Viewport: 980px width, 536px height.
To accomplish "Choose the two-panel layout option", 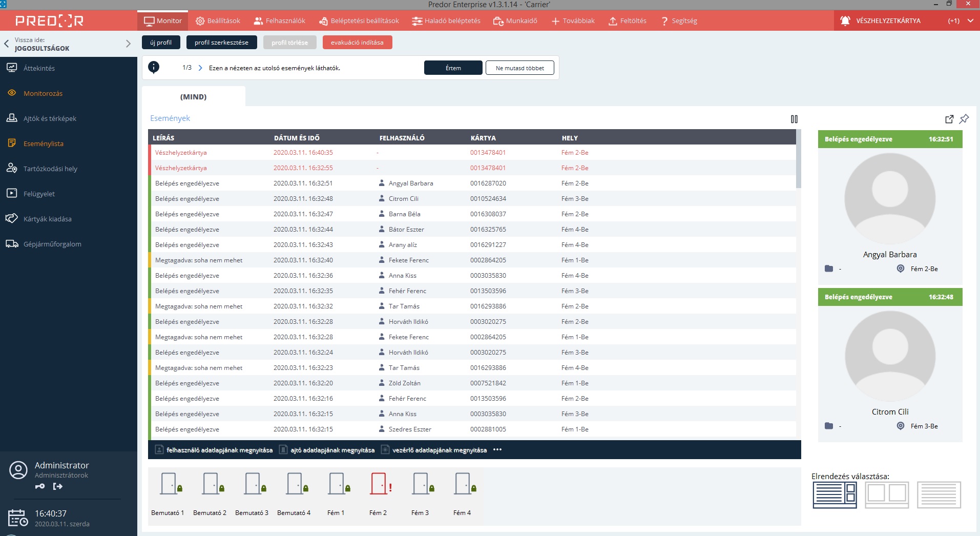I will [887, 494].
